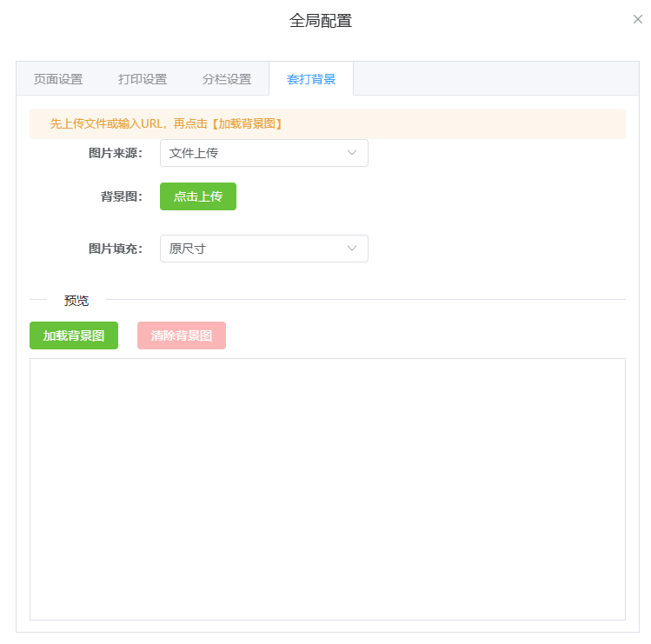The width and height of the screenshot is (651, 644).
Task: Click the 点击上传 button
Action: (198, 196)
